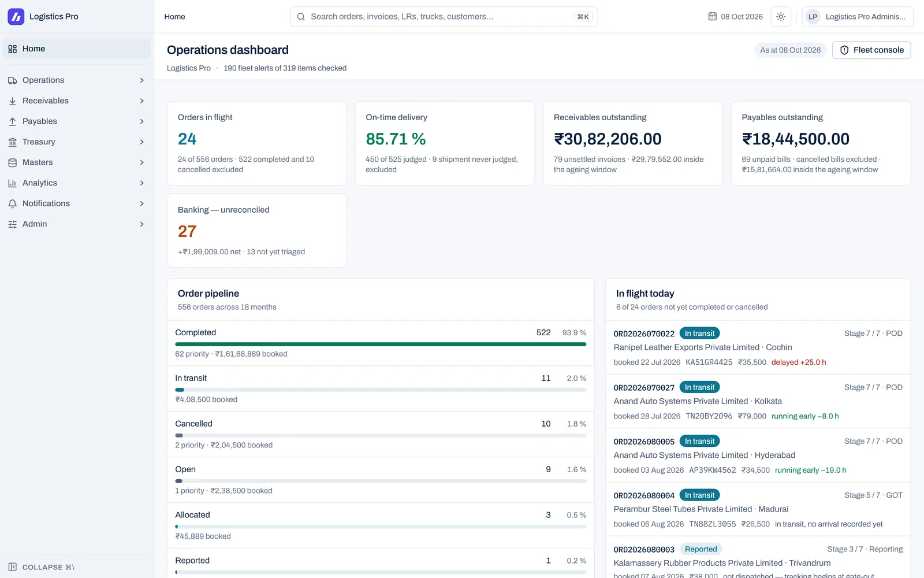Click the ₹30,82,206.00 receivables value

(608, 139)
